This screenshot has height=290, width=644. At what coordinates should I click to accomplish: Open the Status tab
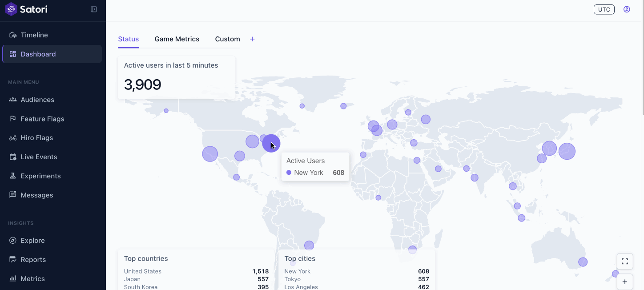[129, 39]
